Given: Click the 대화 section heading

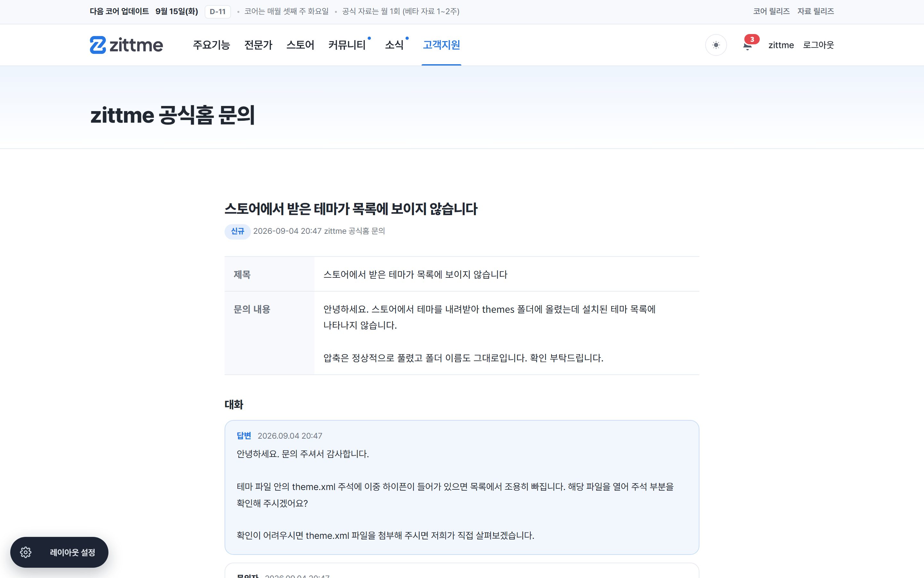Looking at the screenshot, I should click(x=234, y=405).
